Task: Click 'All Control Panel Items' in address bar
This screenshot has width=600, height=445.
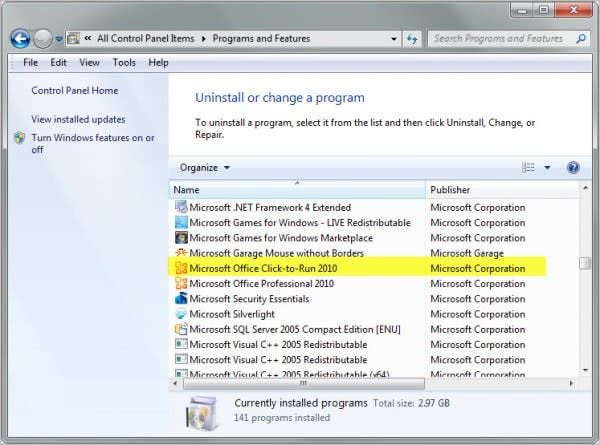Action: (146, 39)
